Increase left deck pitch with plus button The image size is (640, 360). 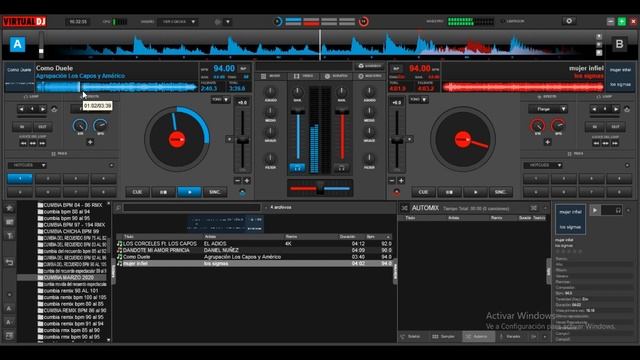(x=247, y=180)
